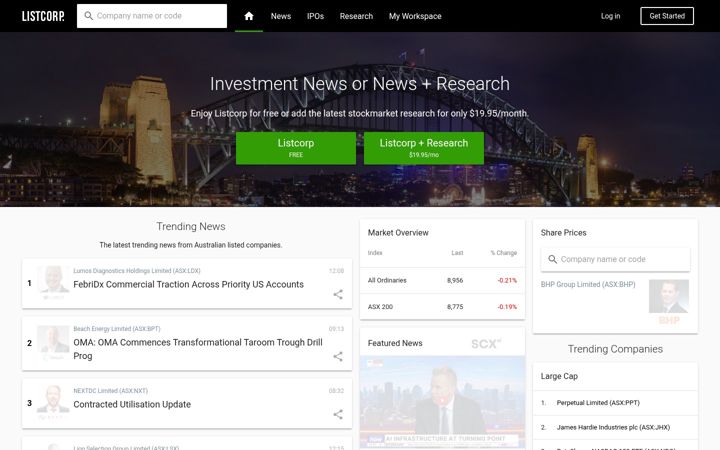Open the News menu item
This screenshot has width=720, height=450.
click(281, 16)
